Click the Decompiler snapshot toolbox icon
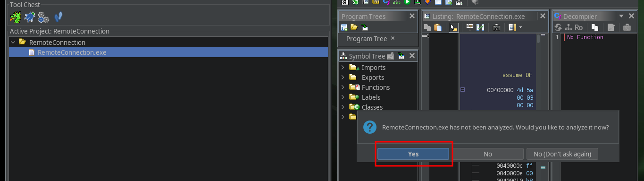This screenshot has height=181, width=644. click(627, 27)
